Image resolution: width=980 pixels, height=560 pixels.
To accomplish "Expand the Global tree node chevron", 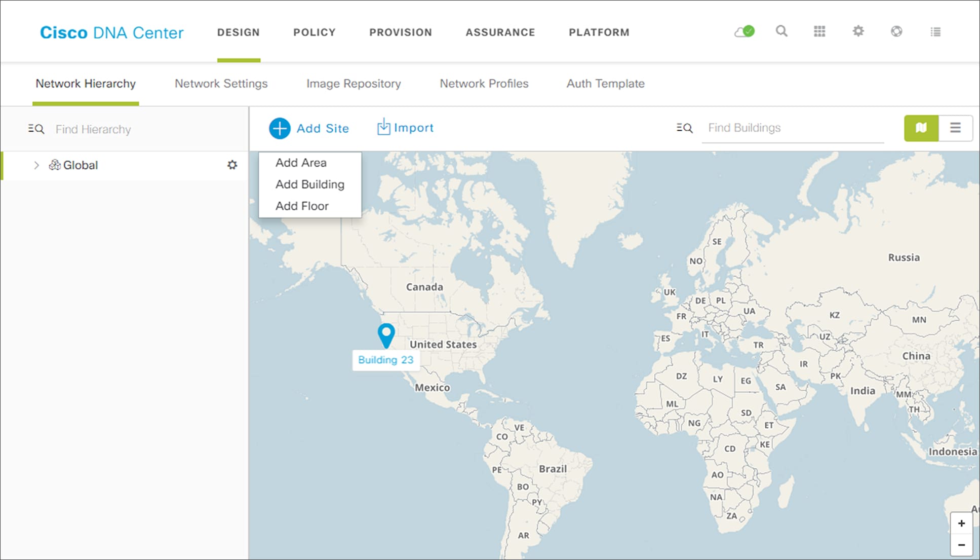I will (x=36, y=165).
